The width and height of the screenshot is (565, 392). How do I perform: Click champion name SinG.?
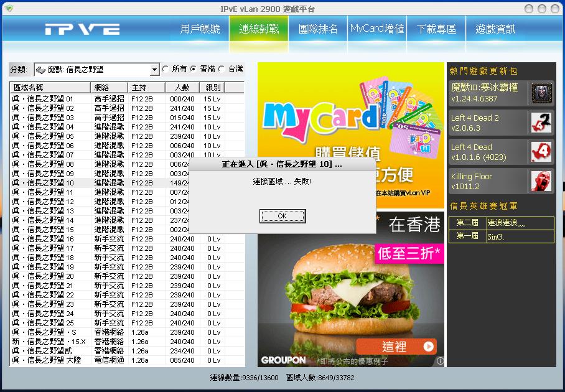coord(496,236)
